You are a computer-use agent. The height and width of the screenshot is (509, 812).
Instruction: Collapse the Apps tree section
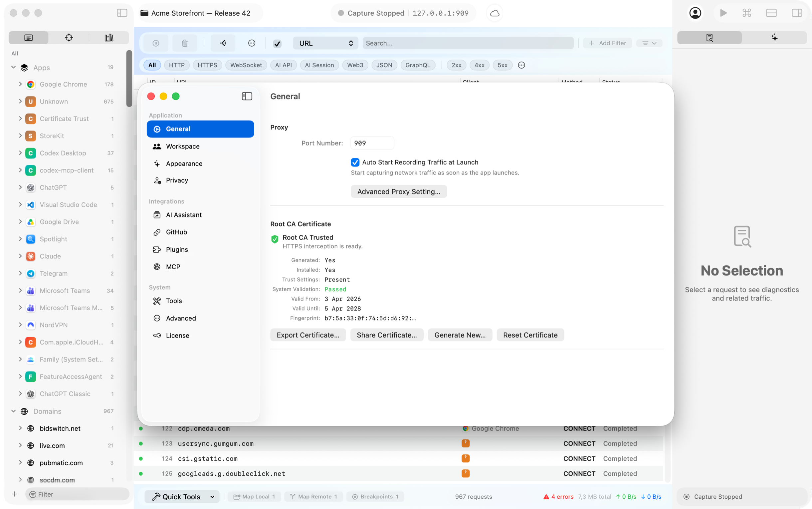(13, 67)
